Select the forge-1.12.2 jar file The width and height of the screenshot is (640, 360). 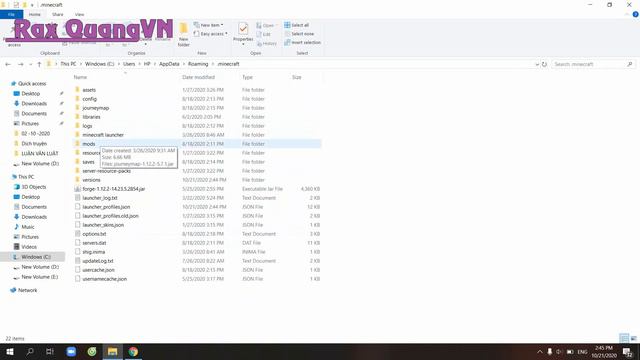click(113, 189)
